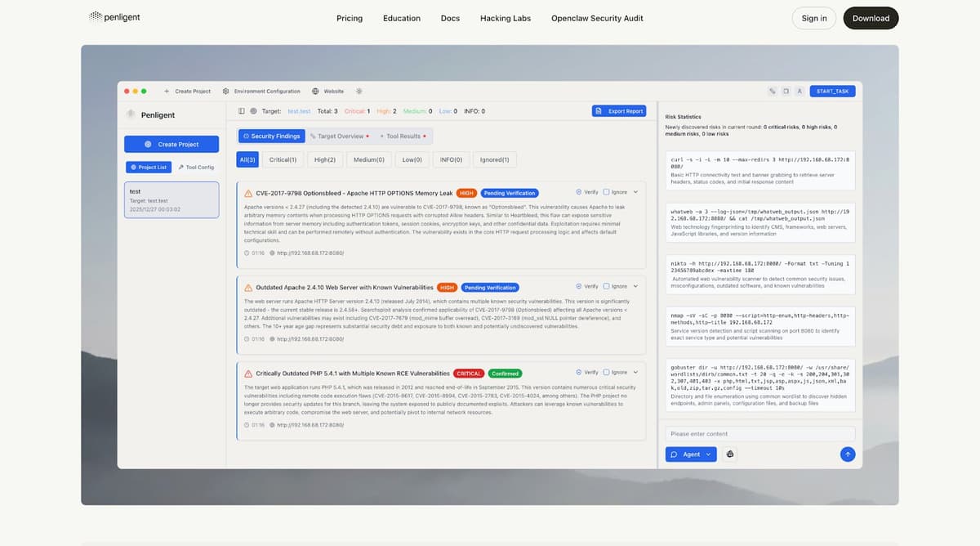
Task: Open Hacking Labs from the navigation
Action: [x=506, y=18]
